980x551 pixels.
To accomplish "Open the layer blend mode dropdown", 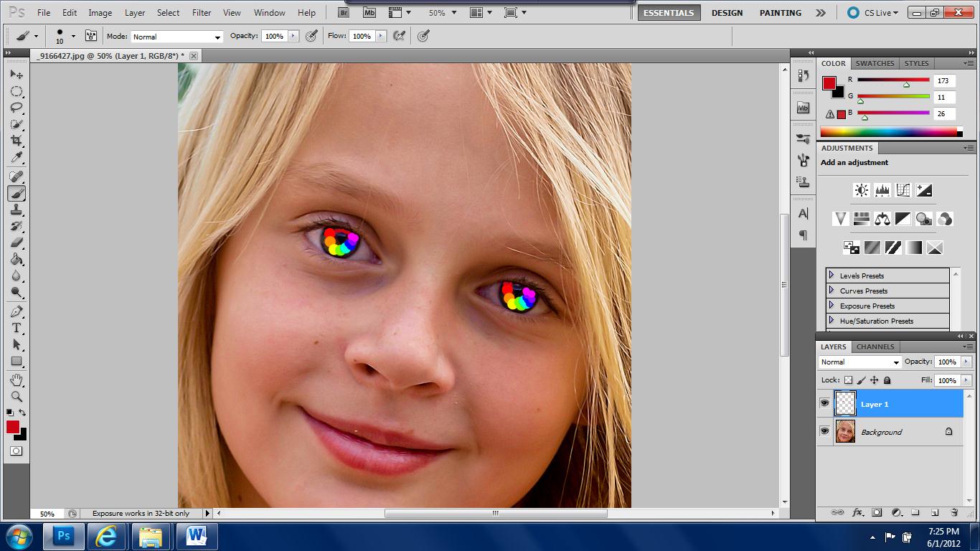I will 859,362.
